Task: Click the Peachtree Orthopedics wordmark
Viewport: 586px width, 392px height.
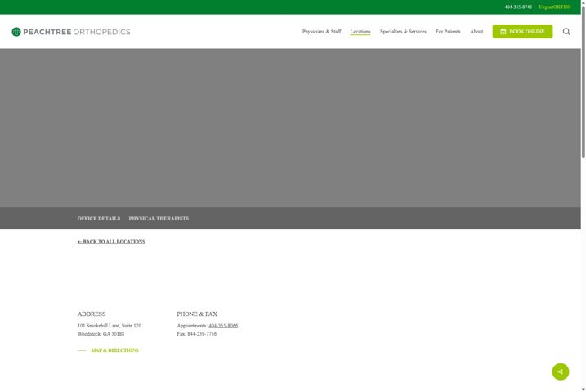Action: [x=77, y=32]
